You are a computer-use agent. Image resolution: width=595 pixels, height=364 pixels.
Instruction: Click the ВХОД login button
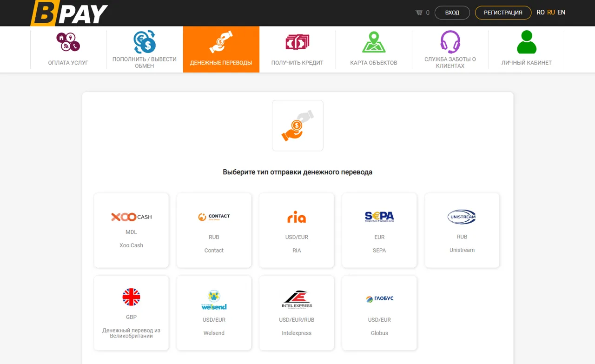[452, 13]
